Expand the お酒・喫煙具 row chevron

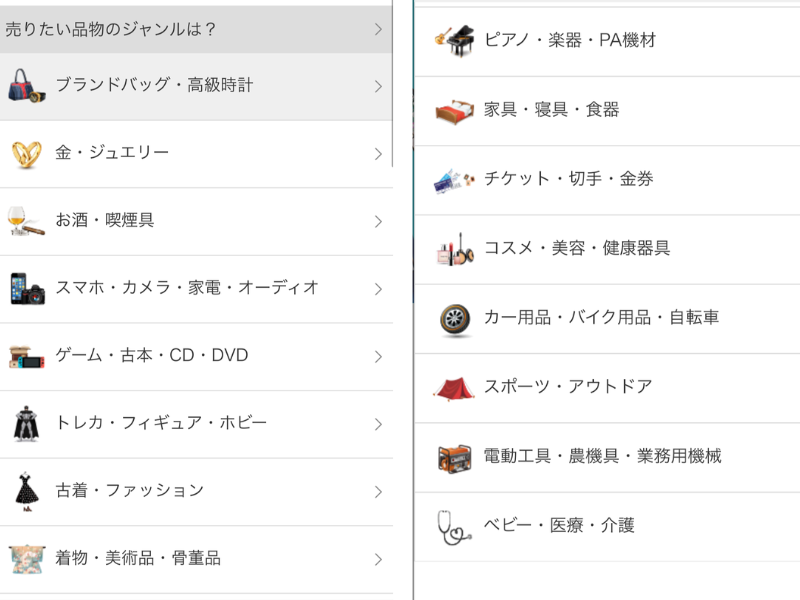(x=378, y=221)
